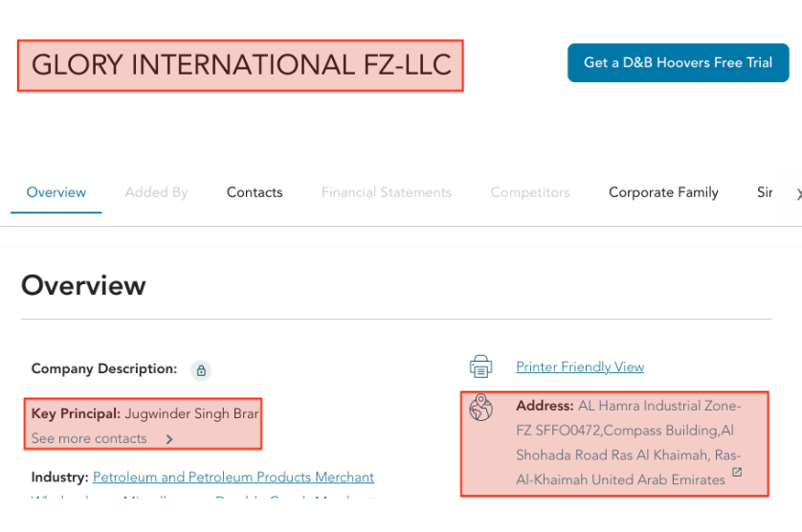Screen dimensions: 802x532
Task: Open Petroleum and Petroleum Products Merchant link
Action: [234, 477]
